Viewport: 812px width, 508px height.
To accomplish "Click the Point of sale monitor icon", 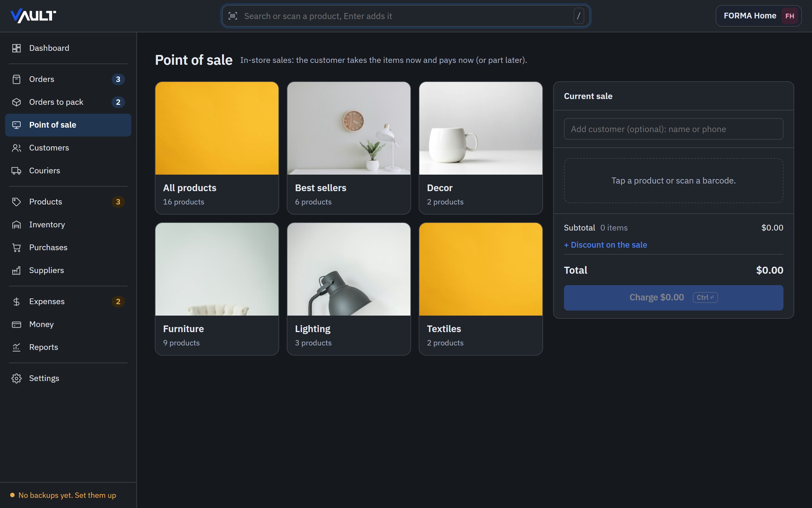I will [16, 125].
